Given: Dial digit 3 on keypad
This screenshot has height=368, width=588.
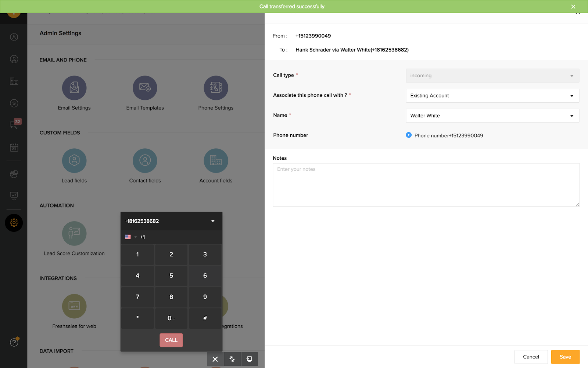Looking at the screenshot, I should tap(205, 254).
